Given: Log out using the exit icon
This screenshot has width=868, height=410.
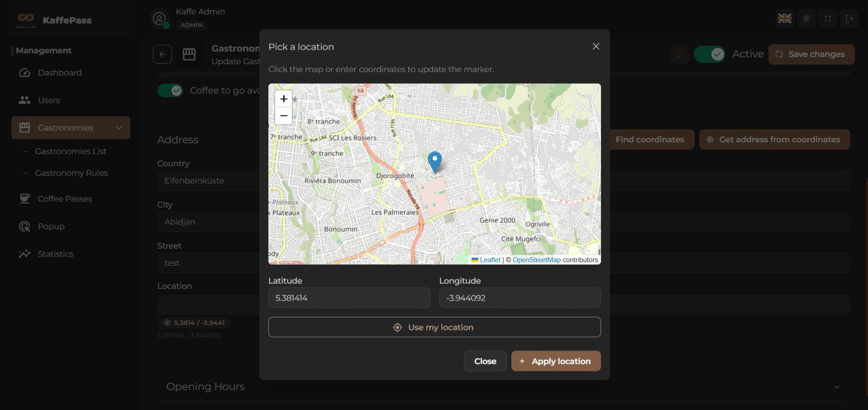Looking at the screenshot, I should [x=849, y=19].
